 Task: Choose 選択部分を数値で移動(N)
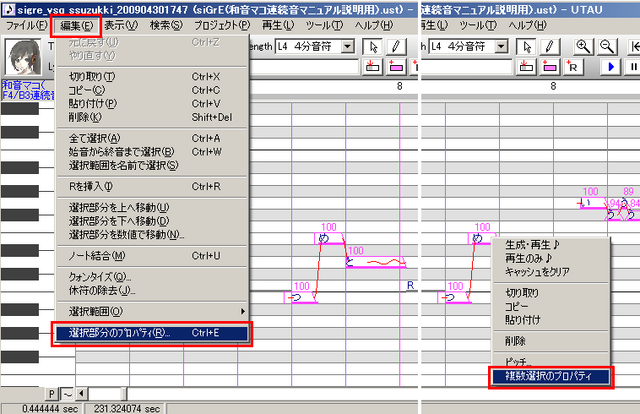pos(152,234)
